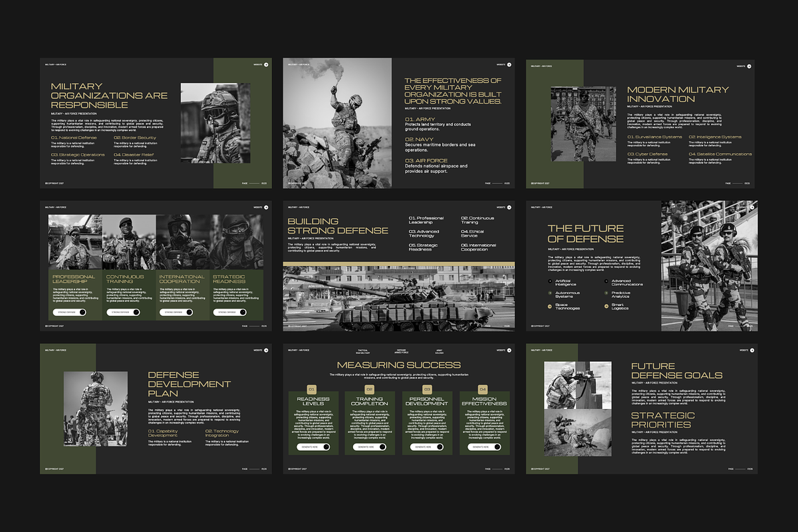The width and height of the screenshot is (798, 532).
Task: Click the 03 number badge above Personnel Development
Action: click(x=427, y=389)
